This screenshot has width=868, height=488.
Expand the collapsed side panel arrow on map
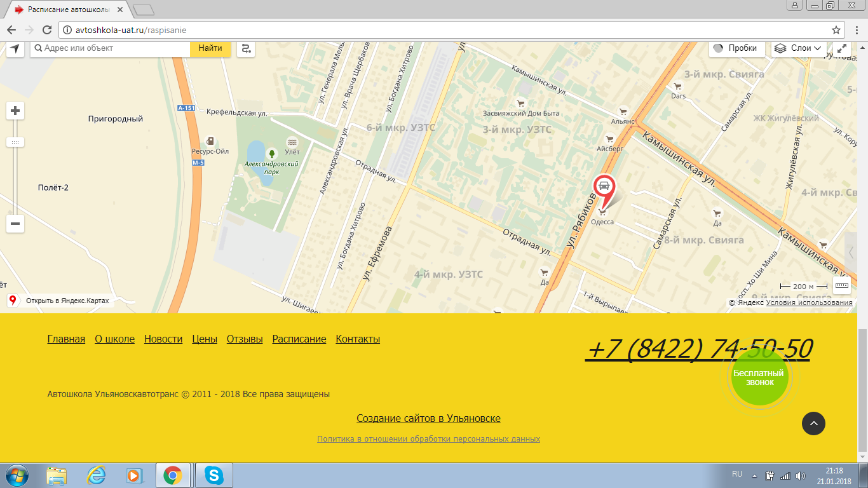click(851, 252)
